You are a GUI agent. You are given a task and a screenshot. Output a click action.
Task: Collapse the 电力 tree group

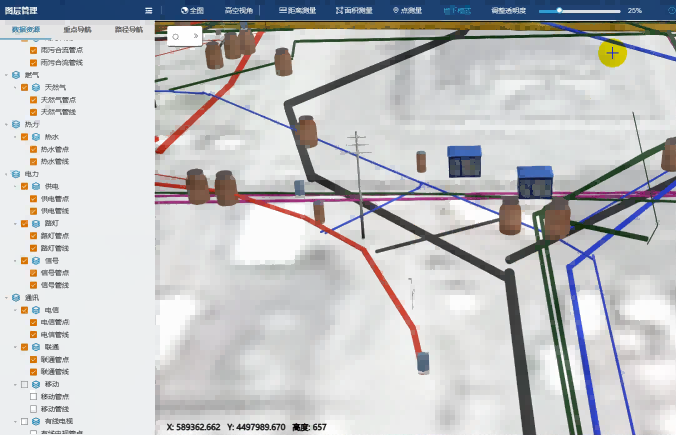5,174
